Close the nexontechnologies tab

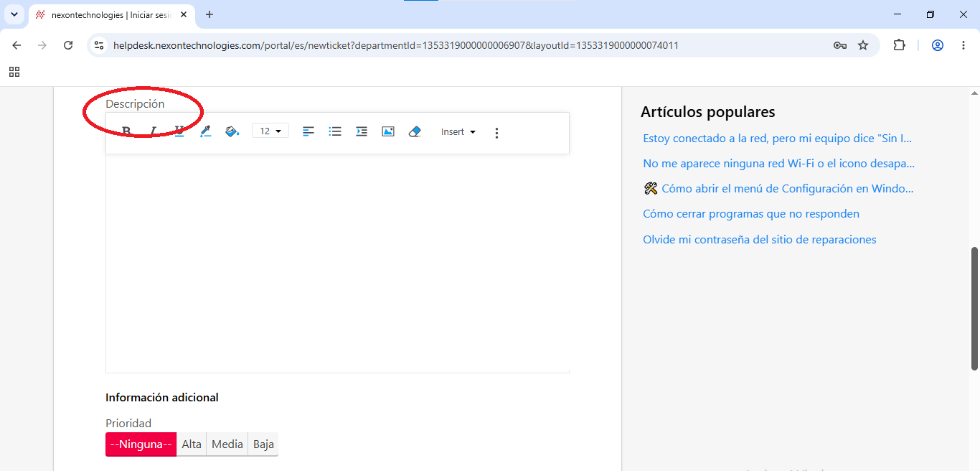[184, 14]
